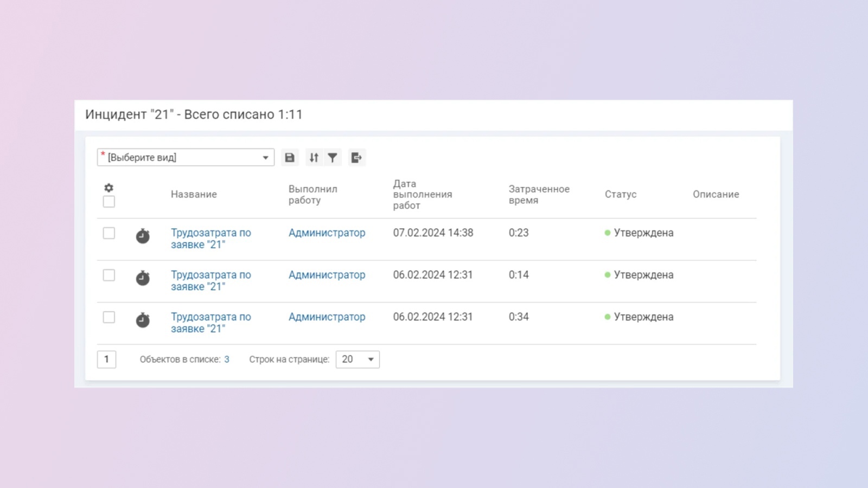Check the row with 0:14 spent time
Image resolution: width=868 pixels, height=488 pixels.
(x=109, y=275)
